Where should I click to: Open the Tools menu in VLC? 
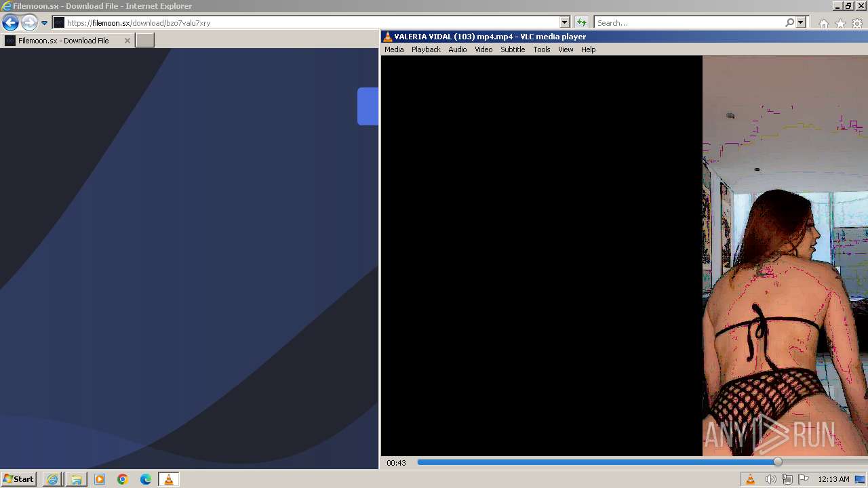[x=542, y=49]
